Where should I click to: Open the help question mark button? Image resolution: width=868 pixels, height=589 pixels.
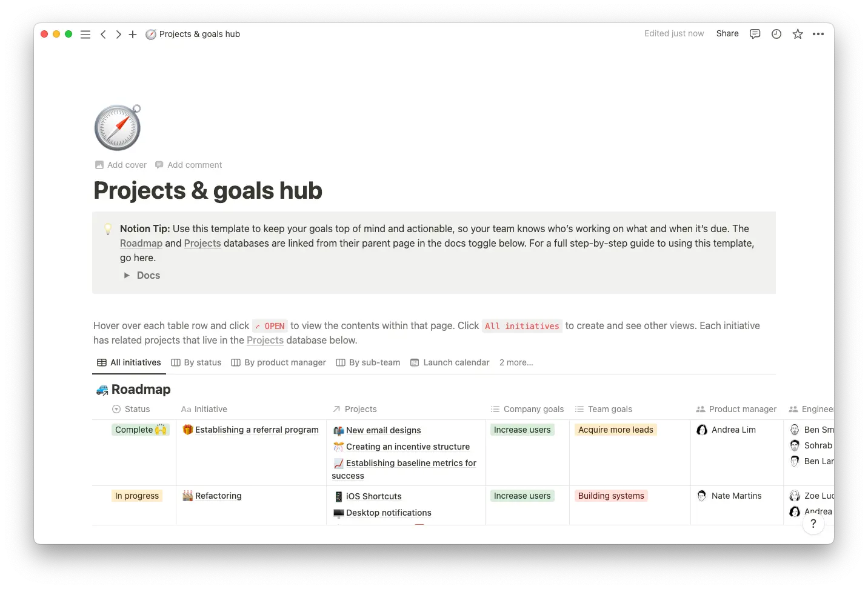pos(813,524)
